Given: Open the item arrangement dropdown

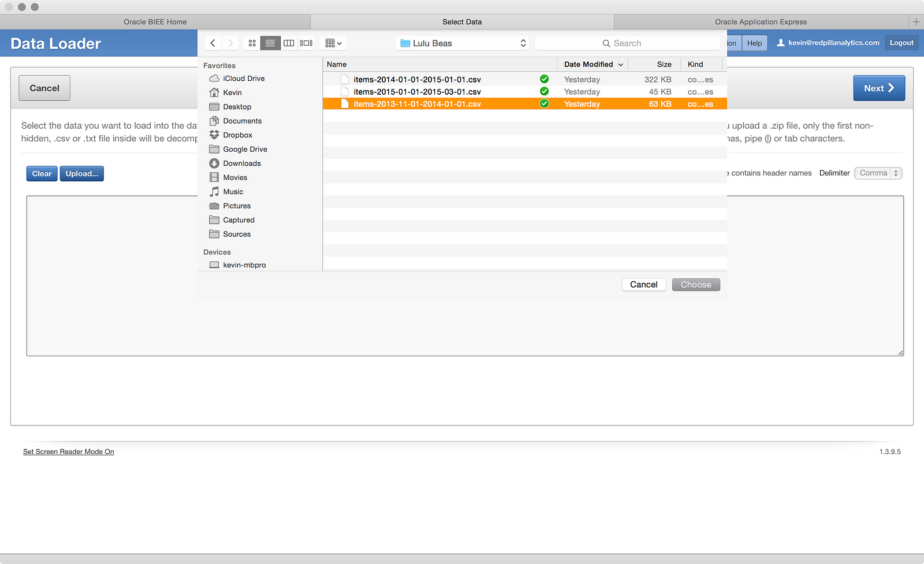Looking at the screenshot, I should [333, 43].
